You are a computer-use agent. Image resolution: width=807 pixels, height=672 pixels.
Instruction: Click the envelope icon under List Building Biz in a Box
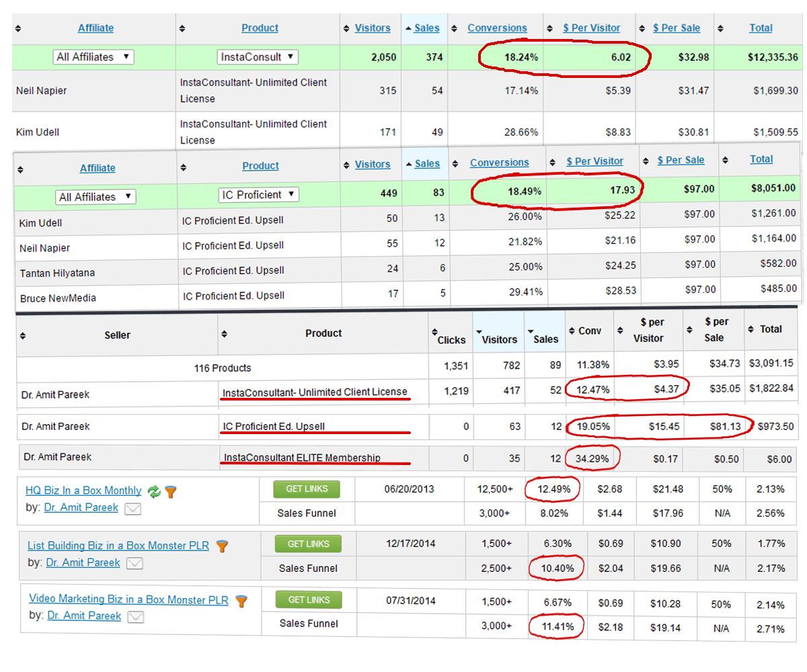click(x=135, y=563)
